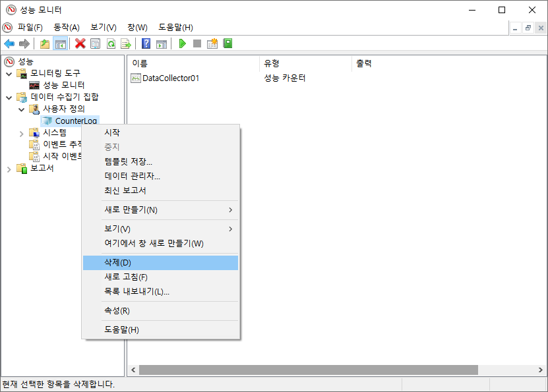Viewport: 548px width, 392px height.
Task: Click the 성능 카운터 type cell
Action: pos(284,78)
